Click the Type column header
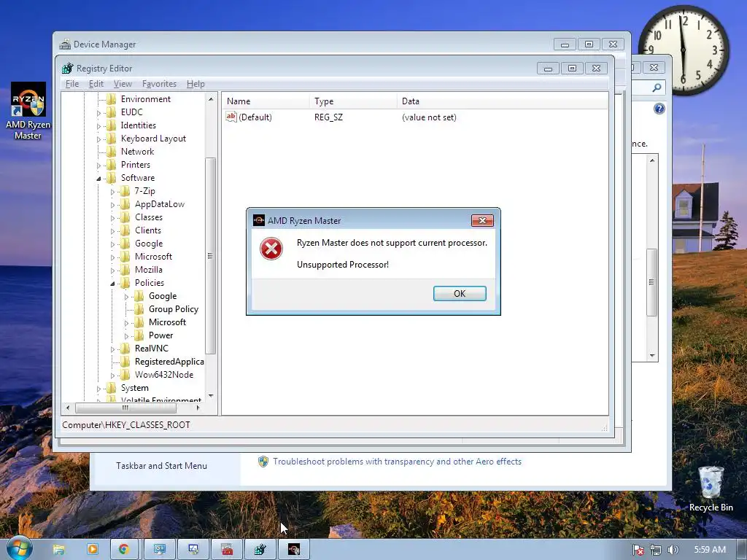Viewport: 747px width, 560px height. point(354,101)
